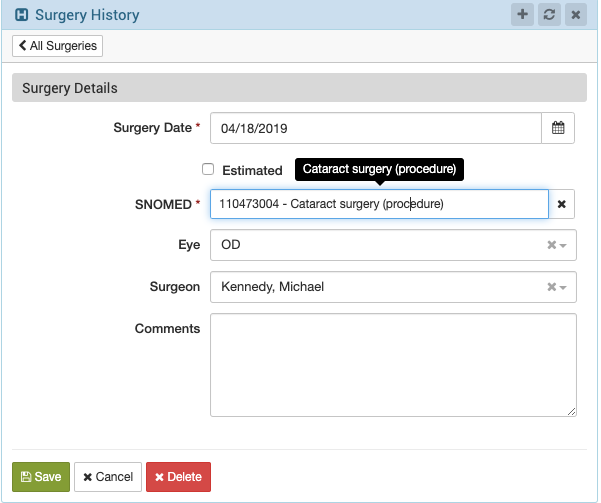Click the plus icon to add surgery
This screenshot has height=503, width=601.
click(x=522, y=15)
